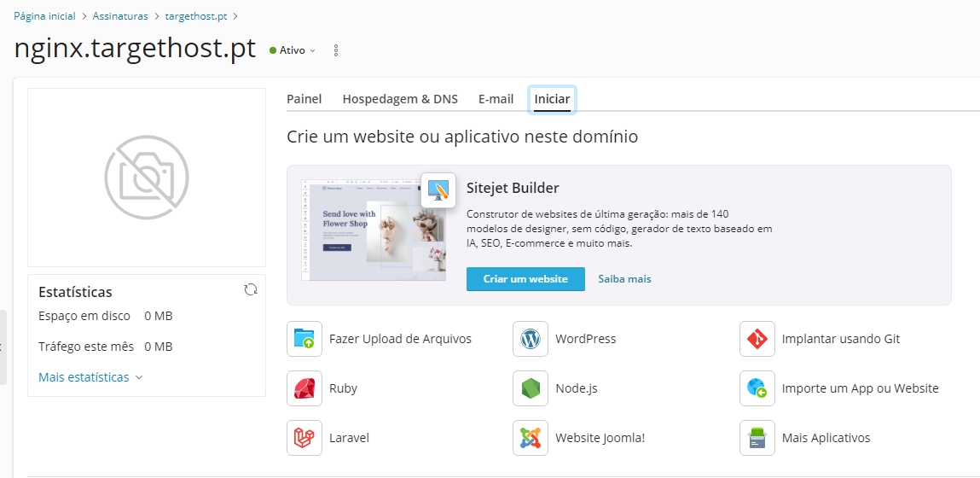Click the Laravel text label
This screenshot has height=478, width=980.
coord(350,438)
